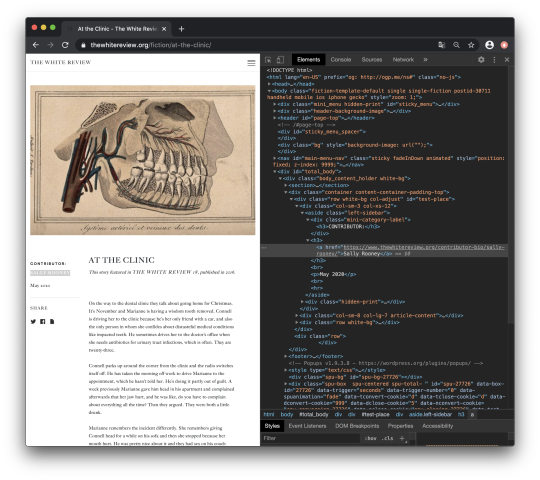Go back to the previous page
This screenshot has height=480, width=540.
(x=35, y=45)
